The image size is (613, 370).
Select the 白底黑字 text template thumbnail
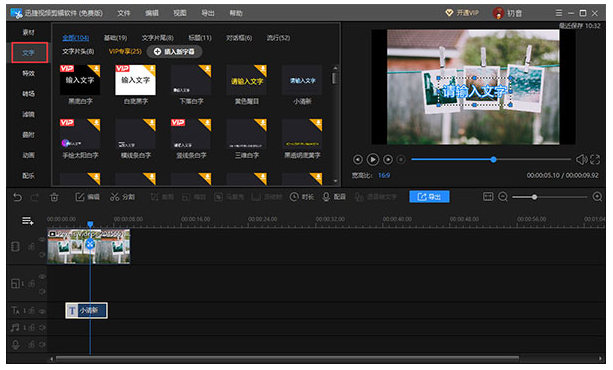tap(135, 80)
